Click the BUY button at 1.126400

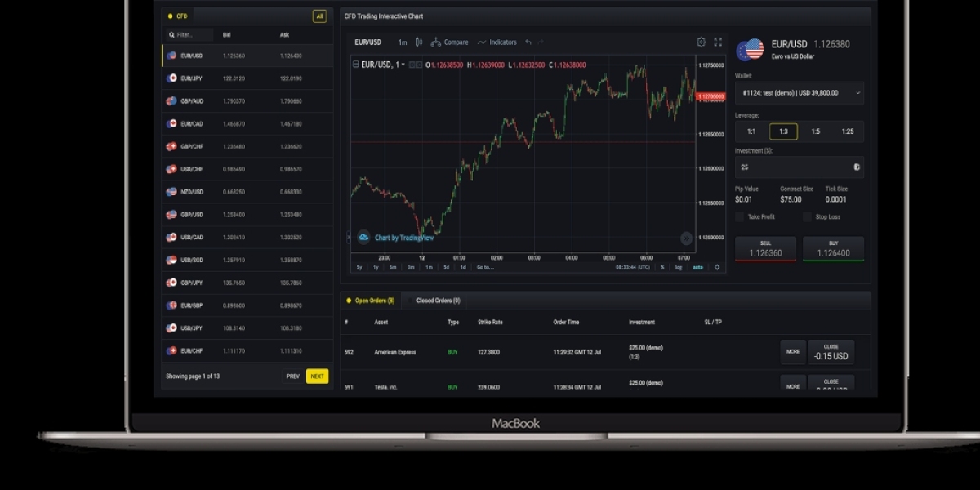[x=833, y=249]
